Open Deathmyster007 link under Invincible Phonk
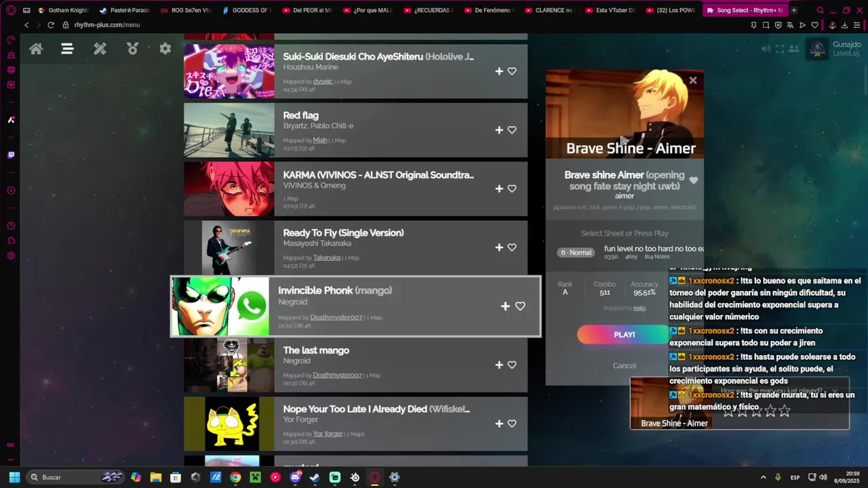 click(x=336, y=317)
